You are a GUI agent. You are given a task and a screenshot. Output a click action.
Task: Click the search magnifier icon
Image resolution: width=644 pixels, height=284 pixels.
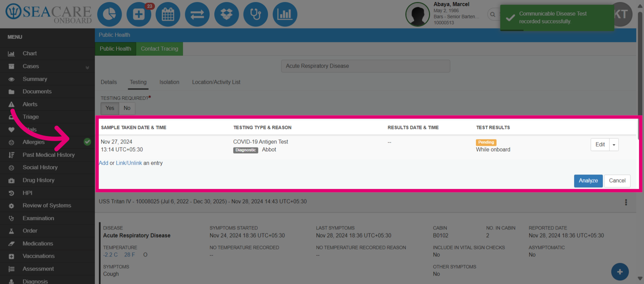(492, 14)
